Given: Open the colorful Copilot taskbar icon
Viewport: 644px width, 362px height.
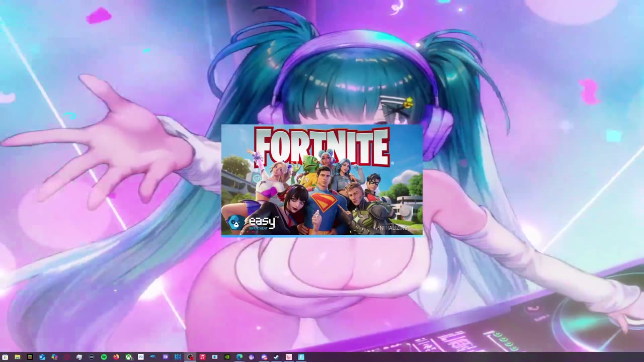Looking at the screenshot, I should pyautogui.click(x=54, y=357).
